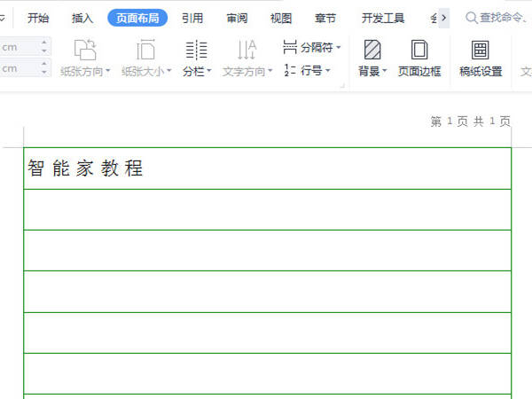
Task: Open the page setup dialog launcher
Action: (x=342, y=86)
